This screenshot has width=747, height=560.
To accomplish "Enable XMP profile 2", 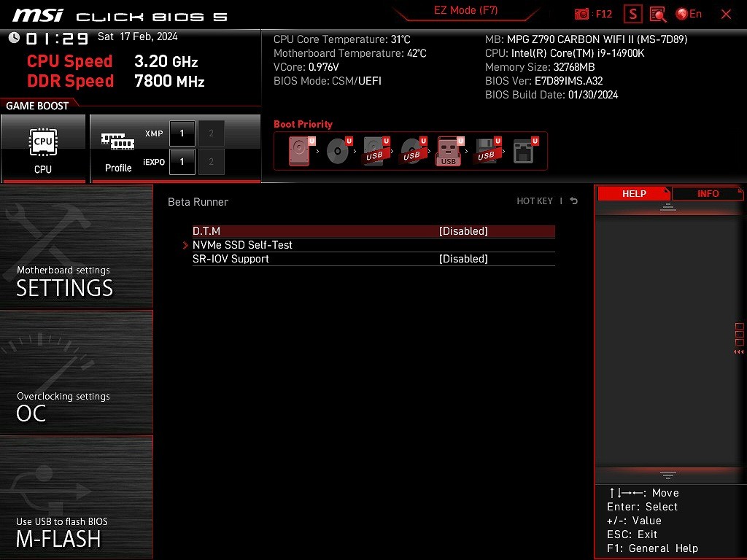I will pos(211,133).
